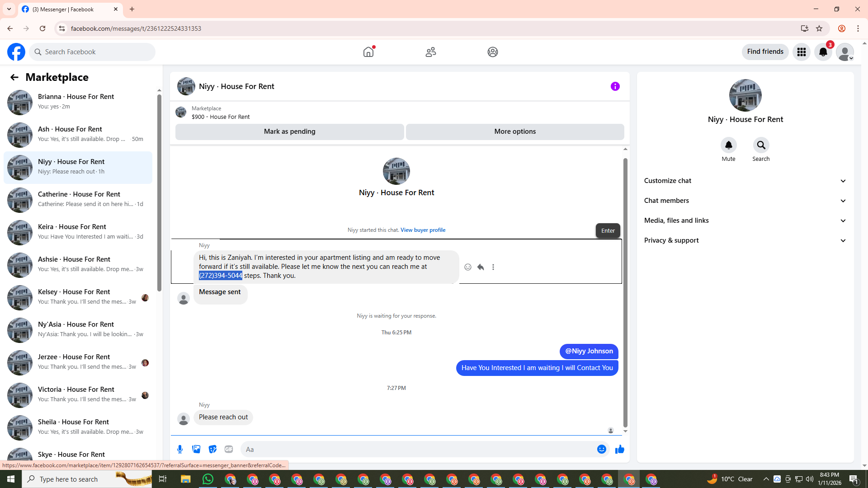Screen dimensions: 868x488
Task: Click the Type here to search box
Action: click(x=88, y=479)
